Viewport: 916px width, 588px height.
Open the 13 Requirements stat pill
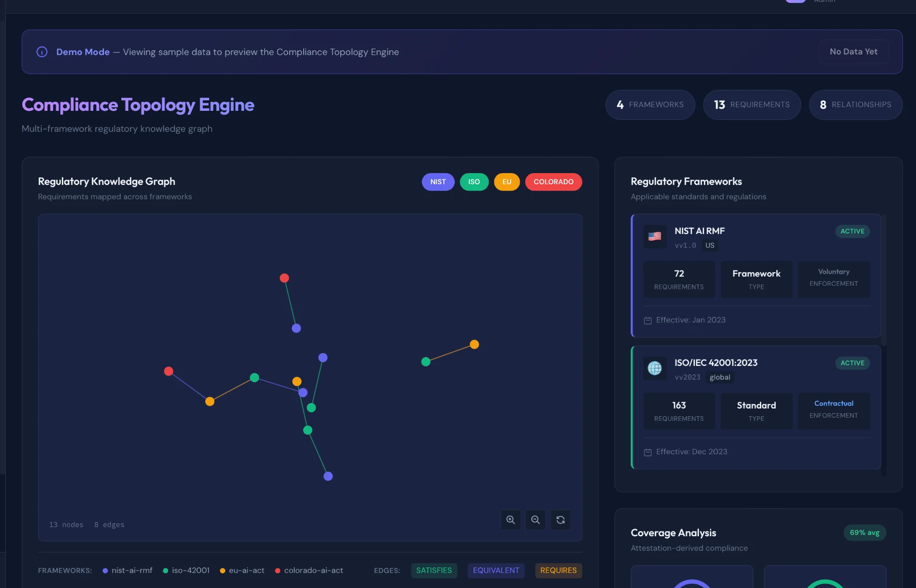click(x=752, y=105)
